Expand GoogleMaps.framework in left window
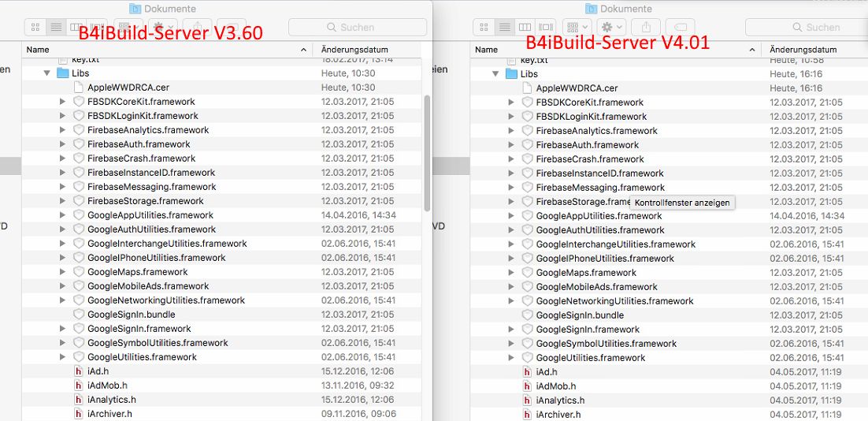 pyautogui.click(x=62, y=271)
